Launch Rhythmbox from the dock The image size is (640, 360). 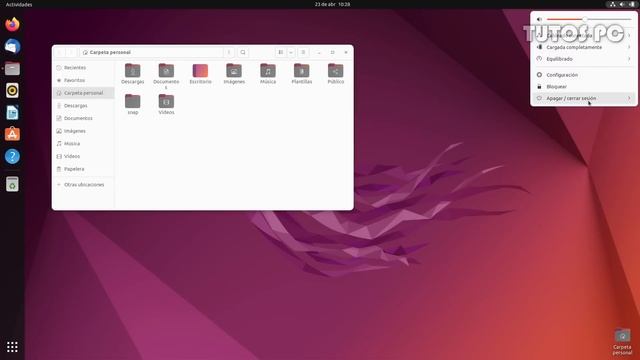click(x=12, y=90)
